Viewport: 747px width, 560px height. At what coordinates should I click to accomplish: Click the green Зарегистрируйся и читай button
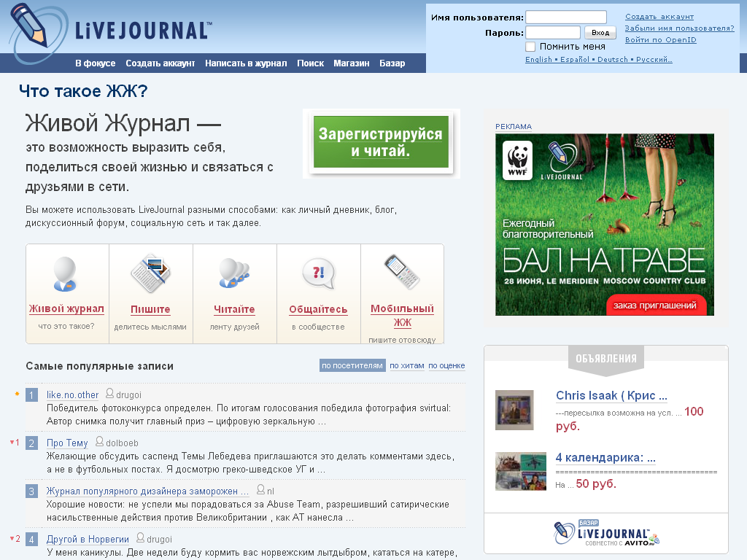pos(381,142)
